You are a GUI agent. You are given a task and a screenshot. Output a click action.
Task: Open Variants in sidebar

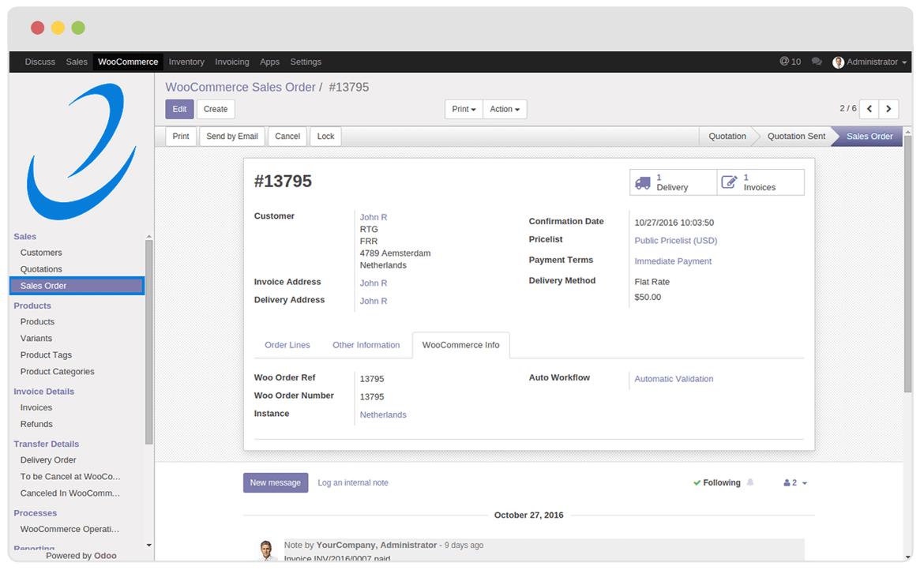point(36,338)
